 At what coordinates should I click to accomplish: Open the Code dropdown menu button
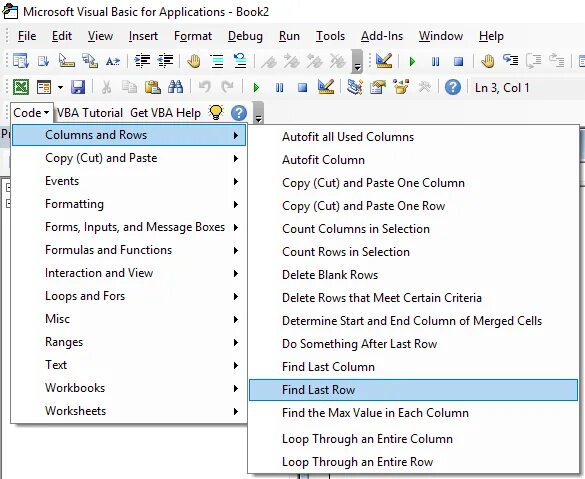click(x=31, y=112)
